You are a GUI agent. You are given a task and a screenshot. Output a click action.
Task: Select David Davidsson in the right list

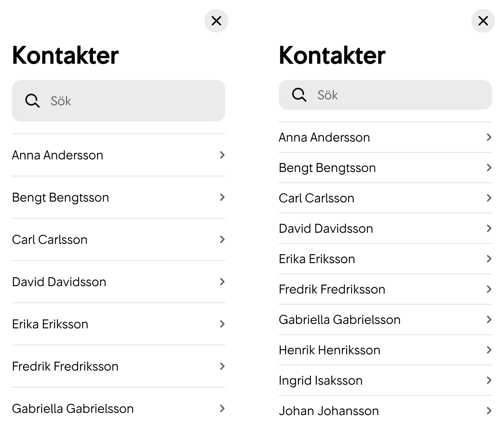pos(326,228)
